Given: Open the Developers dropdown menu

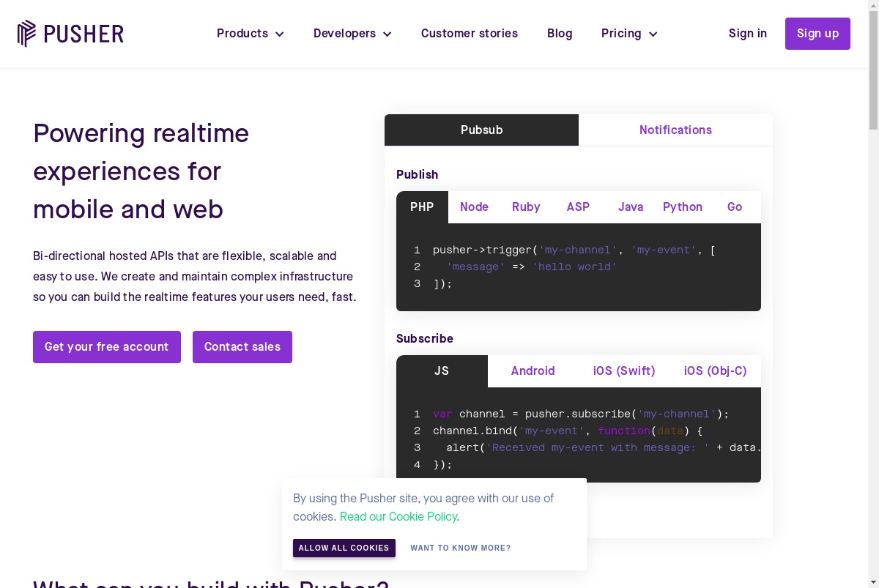Looking at the screenshot, I should coord(352,34).
